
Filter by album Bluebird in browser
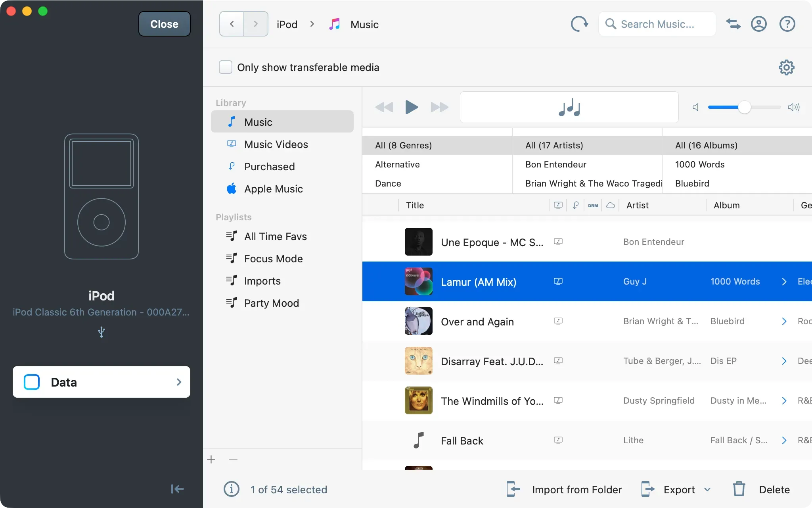tap(737, 183)
